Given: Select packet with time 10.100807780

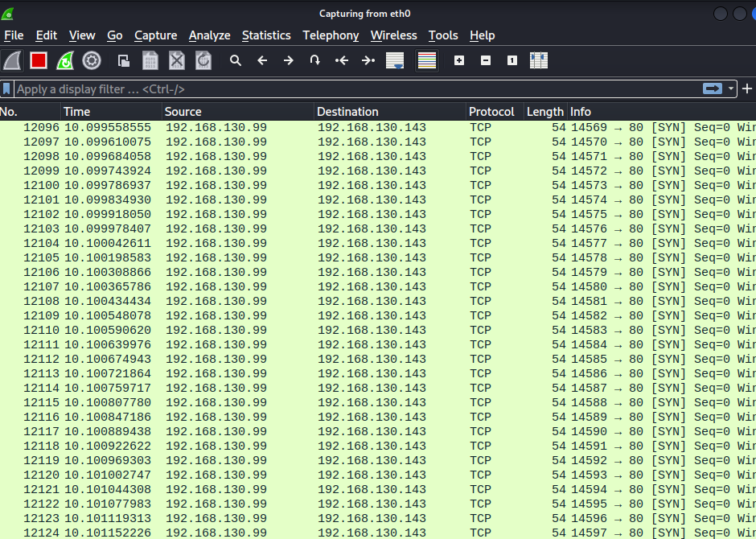Looking at the screenshot, I should point(378,402).
